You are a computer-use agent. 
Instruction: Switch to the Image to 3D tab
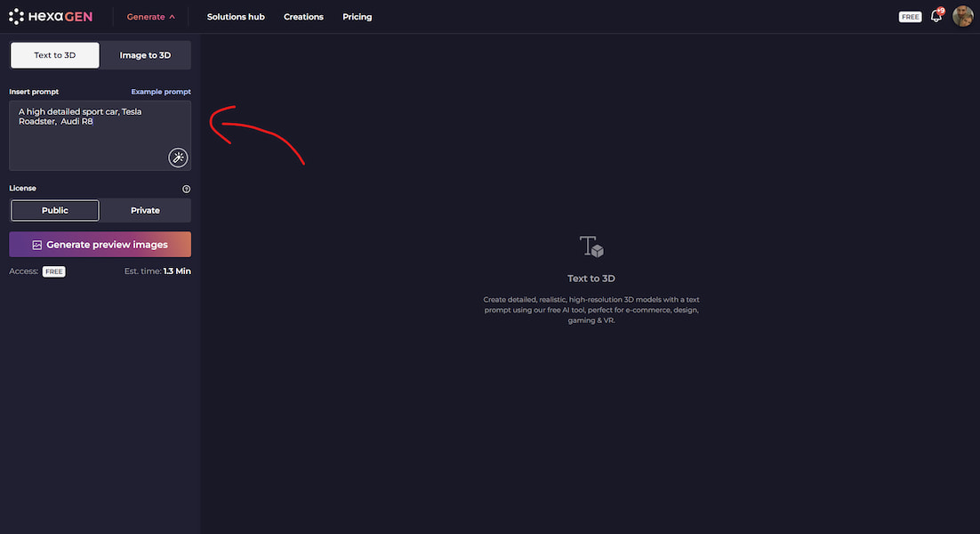coord(145,55)
